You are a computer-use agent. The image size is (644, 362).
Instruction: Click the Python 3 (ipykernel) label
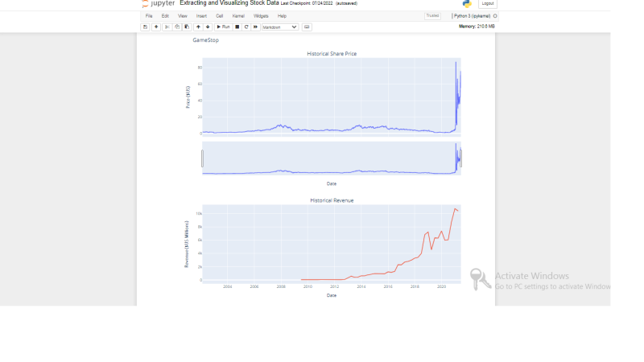click(x=472, y=16)
